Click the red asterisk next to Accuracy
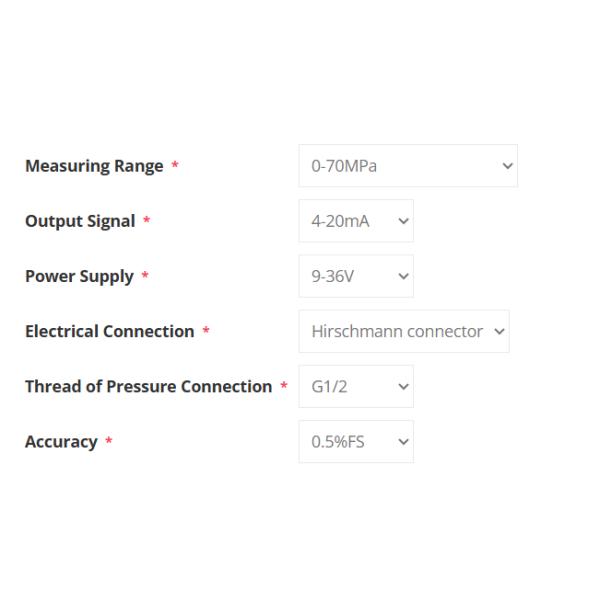 point(109,442)
